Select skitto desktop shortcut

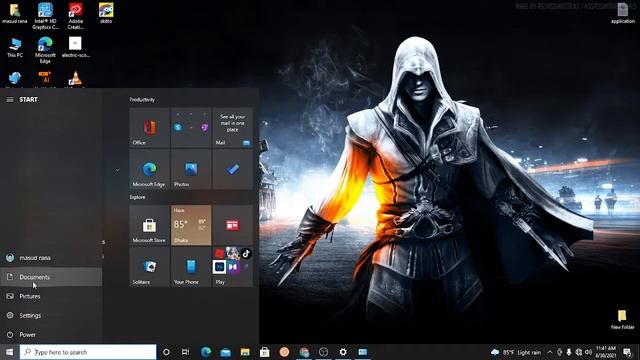(106, 13)
